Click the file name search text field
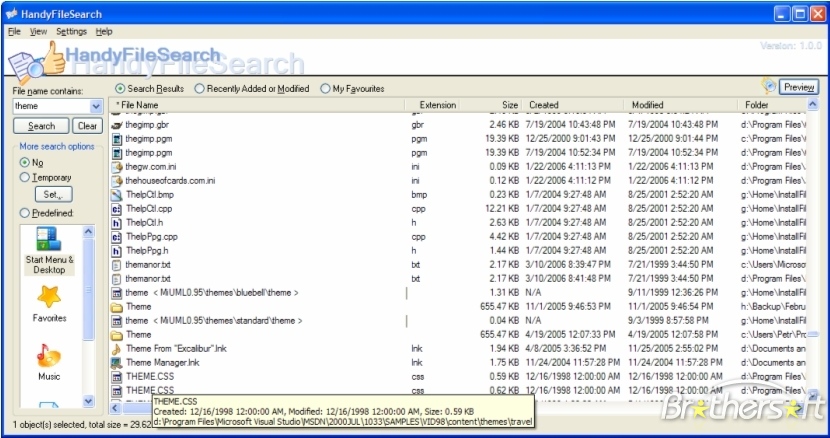Image resolution: width=830 pixels, height=438 pixels. pos(51,106)
